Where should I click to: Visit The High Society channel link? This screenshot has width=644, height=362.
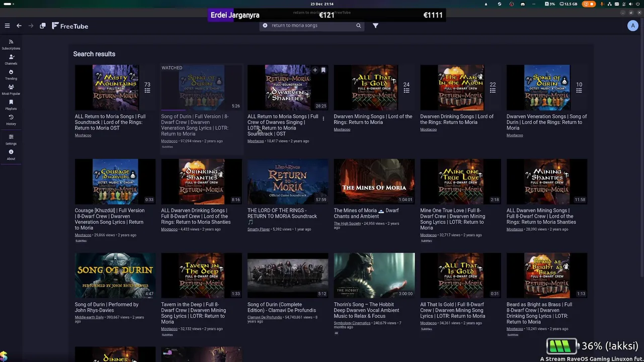[x=347, y=223]
